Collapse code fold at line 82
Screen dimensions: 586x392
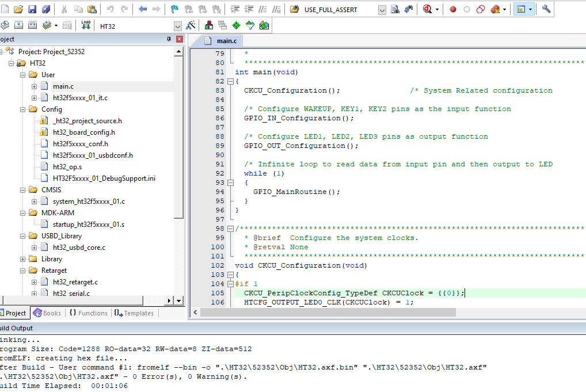pyautogui.click(x=231, y=81)
